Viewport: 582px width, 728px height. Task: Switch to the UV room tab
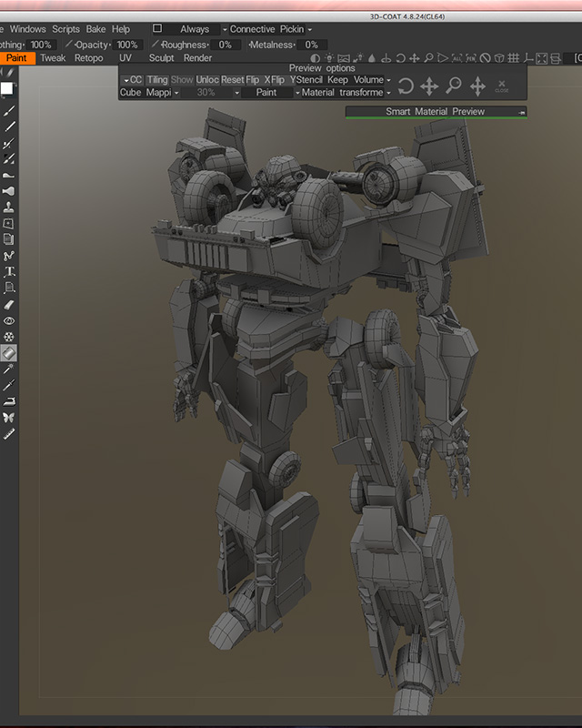click(125, 58)
